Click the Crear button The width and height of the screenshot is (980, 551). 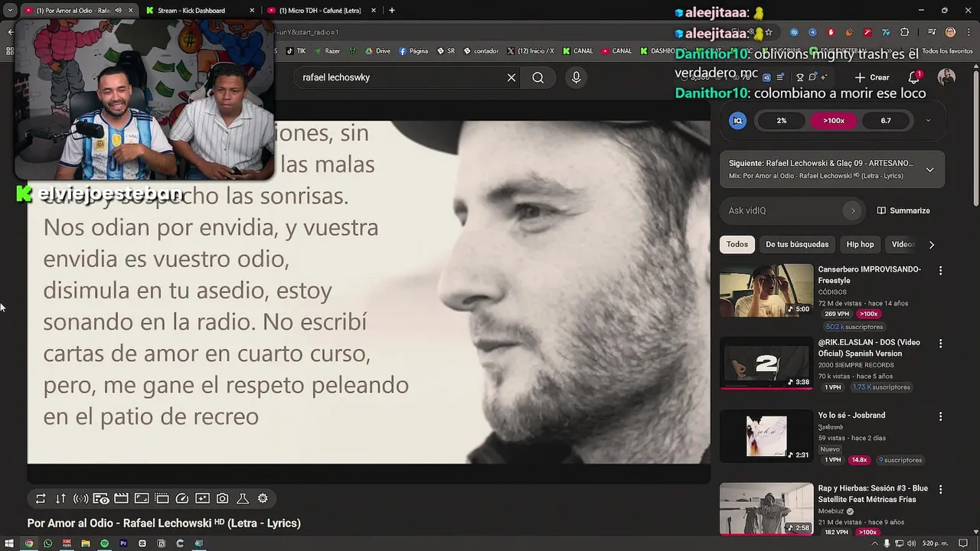pyautogui.click(x=872, y=77)
